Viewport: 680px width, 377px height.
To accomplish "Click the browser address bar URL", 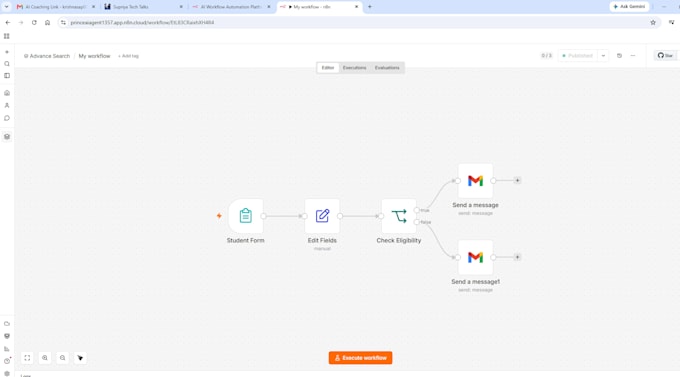I will tap(142, 23).
